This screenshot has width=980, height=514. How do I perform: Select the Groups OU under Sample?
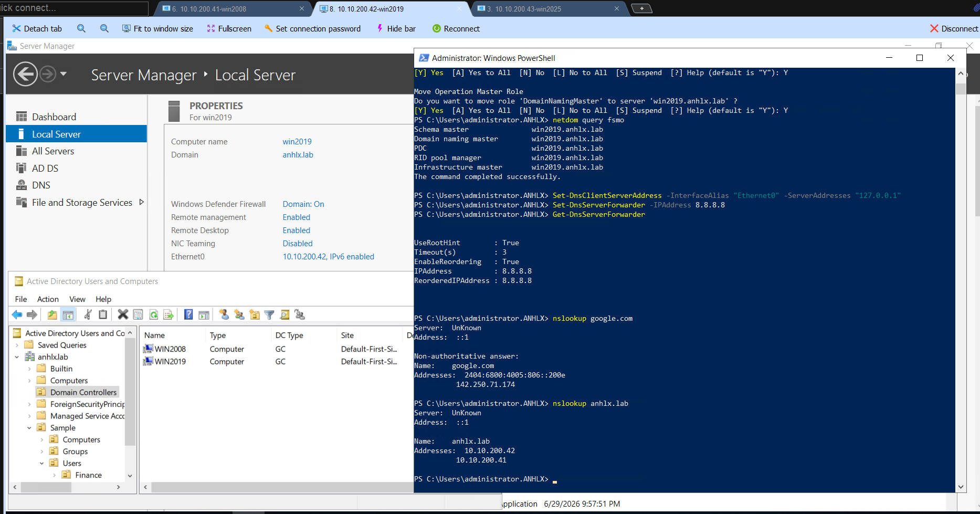pyautogui.click(x=75, y=452)
